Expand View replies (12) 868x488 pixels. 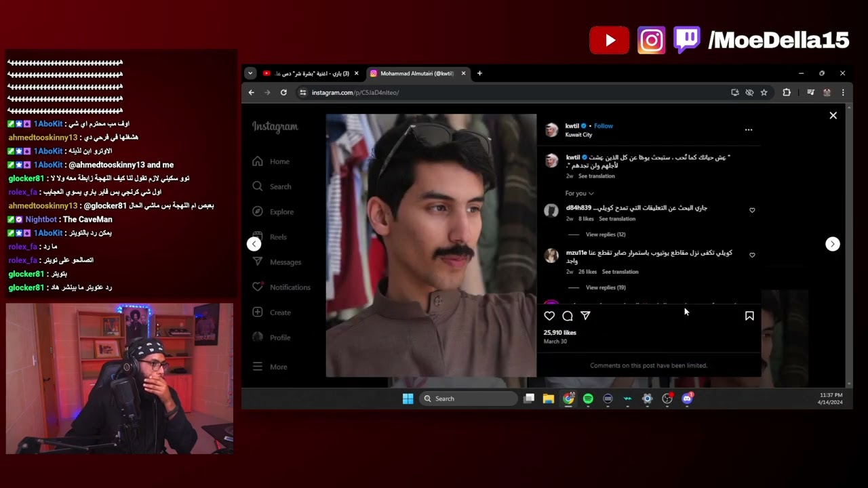click(x=606, y=235)
